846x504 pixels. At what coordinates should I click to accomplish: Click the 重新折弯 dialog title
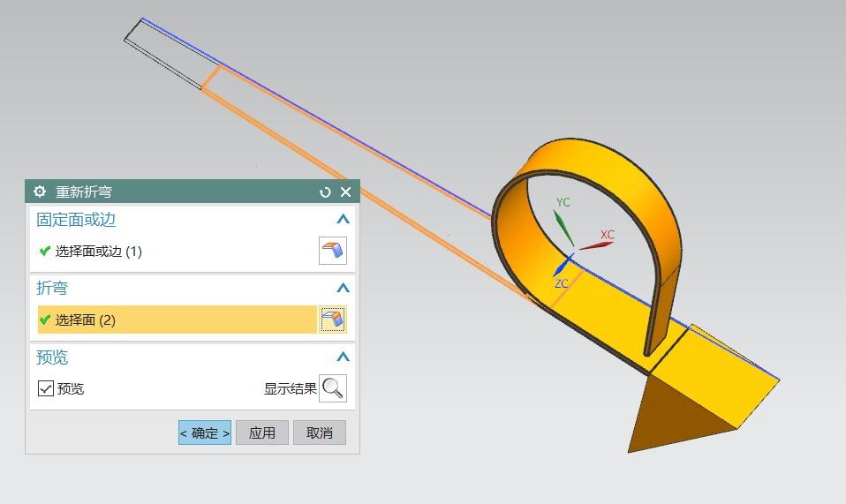coord(84,192)
